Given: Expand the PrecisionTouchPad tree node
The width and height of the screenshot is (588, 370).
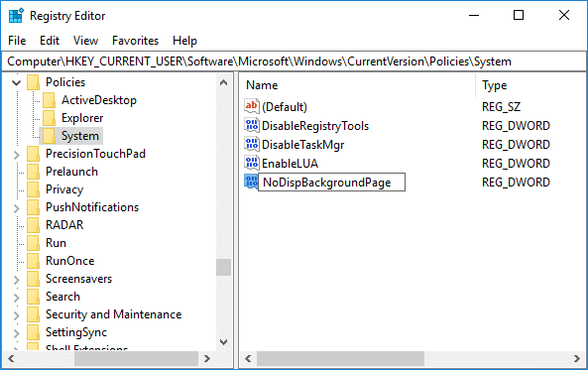Looking at the screenshot, I should pyautogui.click(x=16, y=154).
